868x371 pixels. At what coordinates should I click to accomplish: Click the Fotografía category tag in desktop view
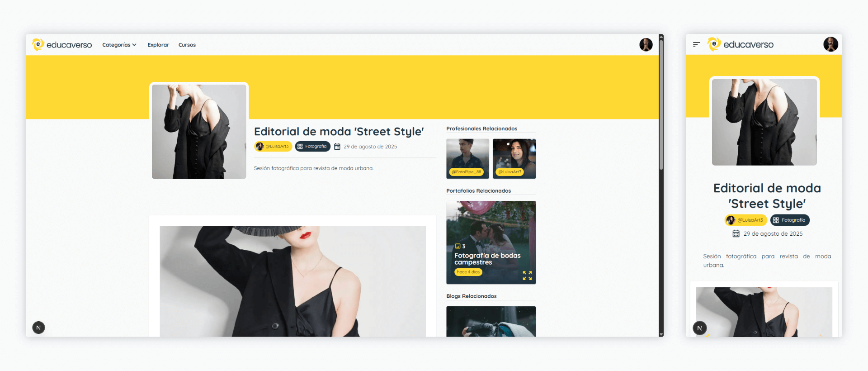point(312,147)
